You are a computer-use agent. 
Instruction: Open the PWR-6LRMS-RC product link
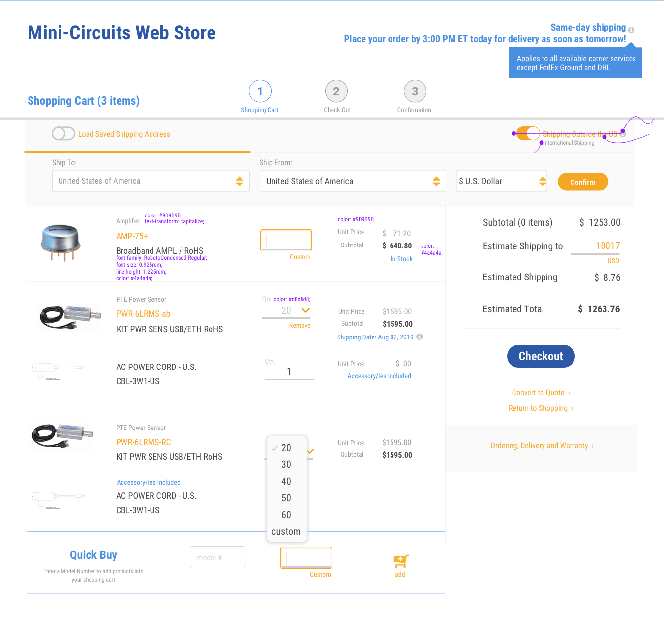tap(144, 442)
